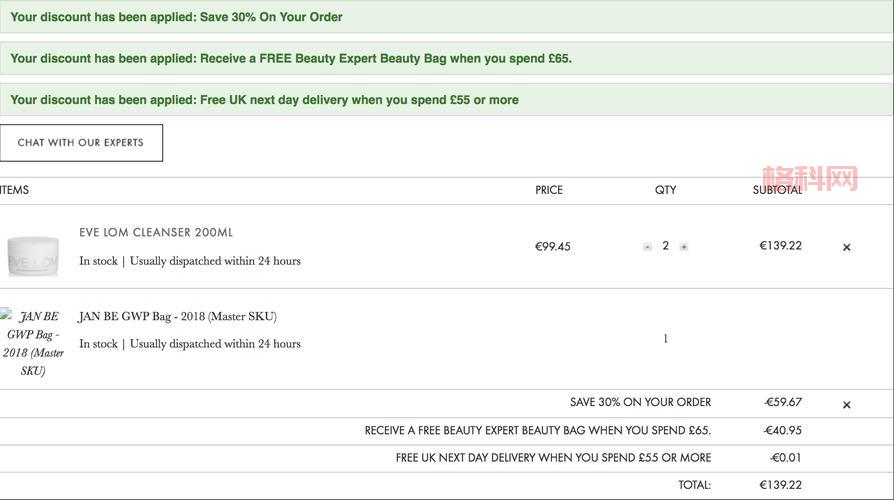Remove Eve Lom Cleanser from basket

[847, 247]
